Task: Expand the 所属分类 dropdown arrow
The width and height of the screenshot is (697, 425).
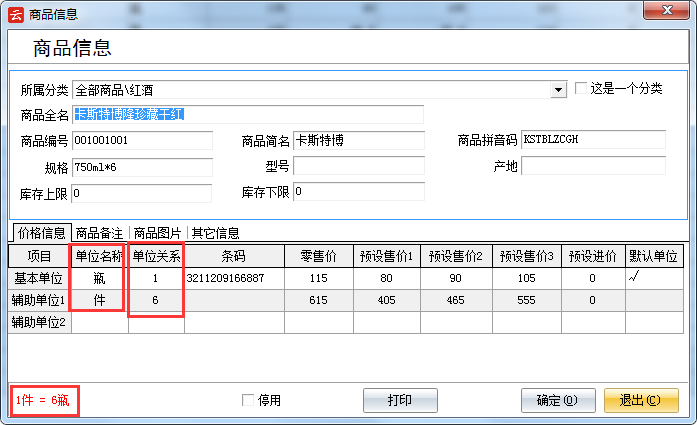Action: pyautogui.click(x=559, y=90)
